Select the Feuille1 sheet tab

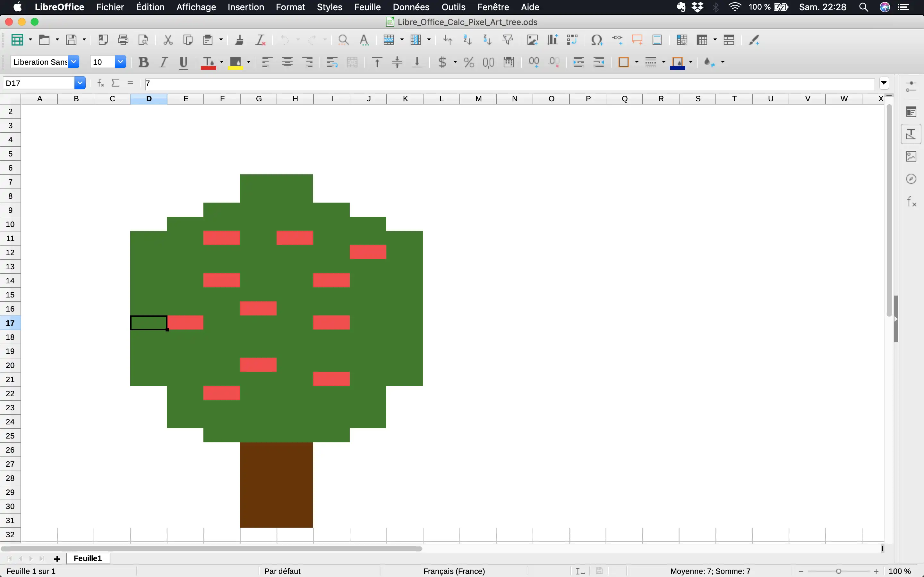pyautogui.click(x=88, y=558)
